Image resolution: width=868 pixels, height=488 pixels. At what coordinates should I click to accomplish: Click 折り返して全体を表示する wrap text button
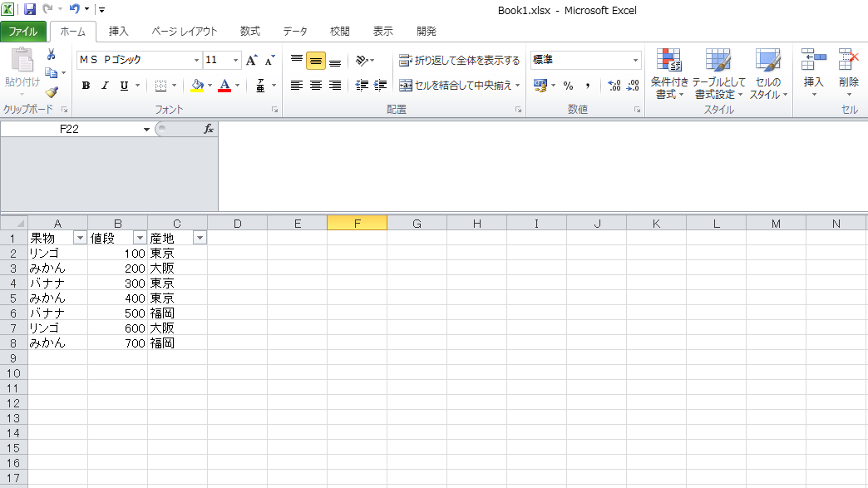pos(460,60)
